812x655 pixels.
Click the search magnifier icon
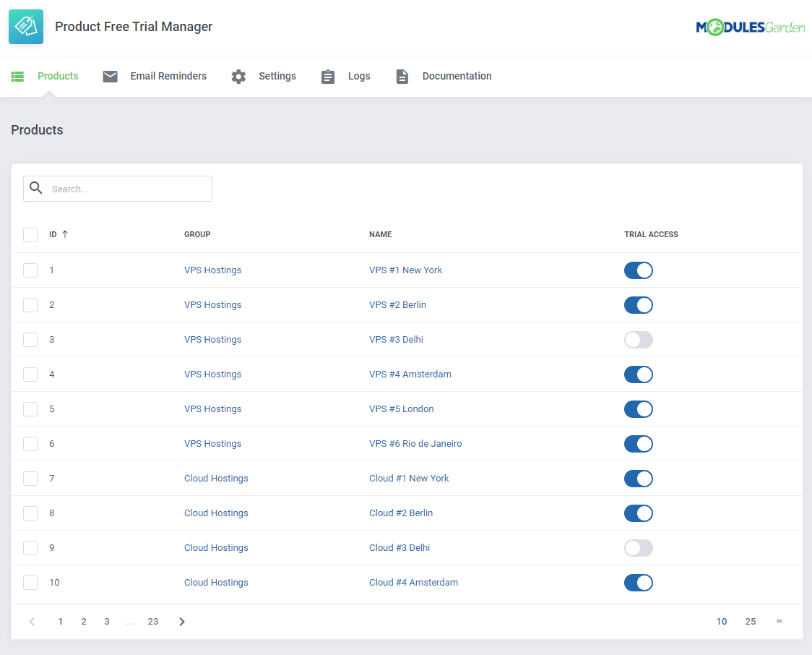[x=35, y=187]
